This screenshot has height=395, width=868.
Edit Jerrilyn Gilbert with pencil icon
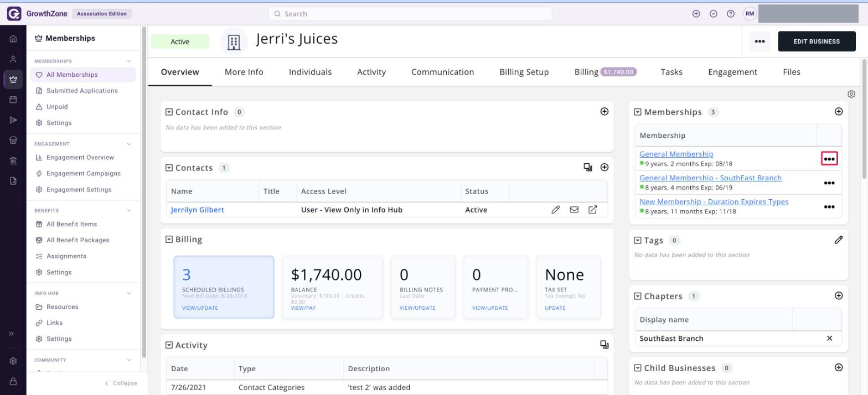[x=556, y=210]
